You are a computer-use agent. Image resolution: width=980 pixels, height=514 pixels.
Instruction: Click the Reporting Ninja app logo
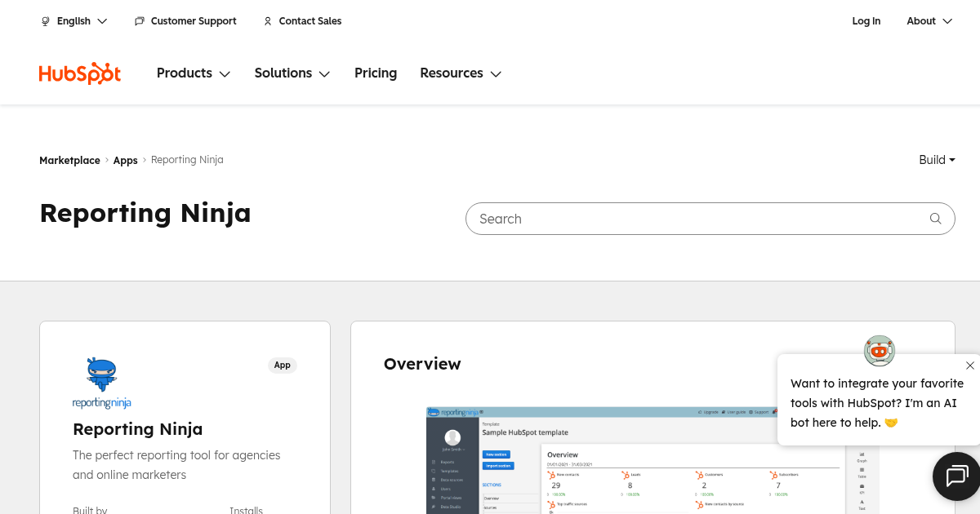(x=102, y=383)
